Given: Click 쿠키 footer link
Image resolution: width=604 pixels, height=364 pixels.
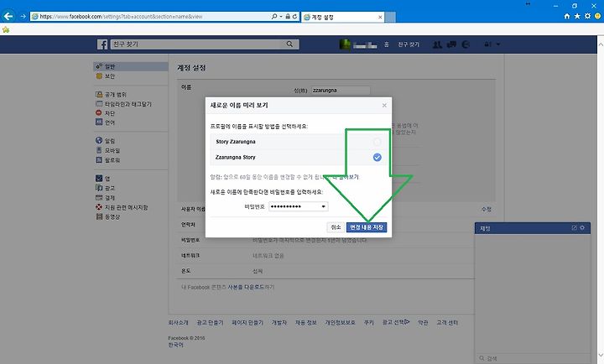Looking at the screenshot, I should pyautogui.click(x=368, y=322).
